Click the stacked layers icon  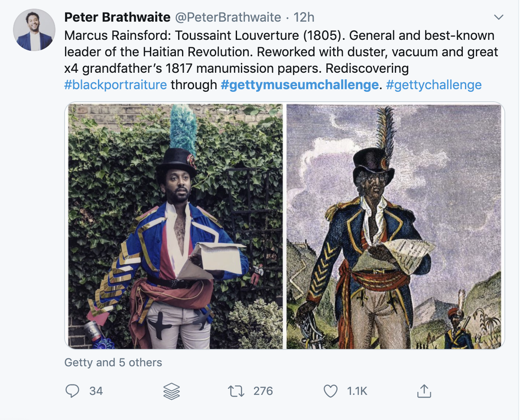[171, 391]
